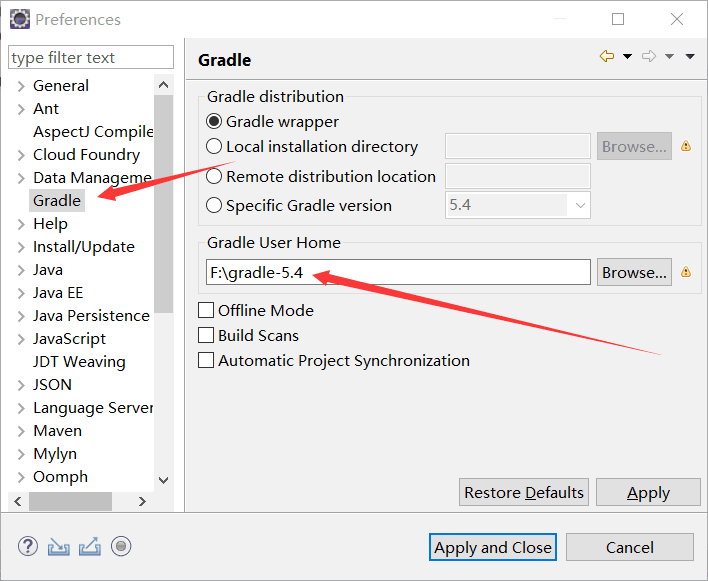
Task: Click the tree scroll up arrow
Action: point(163,84)
